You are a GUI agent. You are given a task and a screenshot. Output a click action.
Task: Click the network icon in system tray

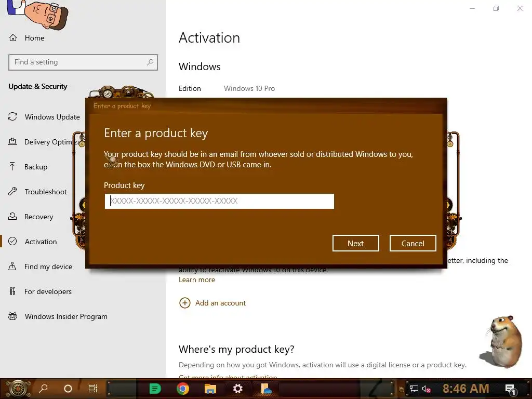click(x=414, y=389)
